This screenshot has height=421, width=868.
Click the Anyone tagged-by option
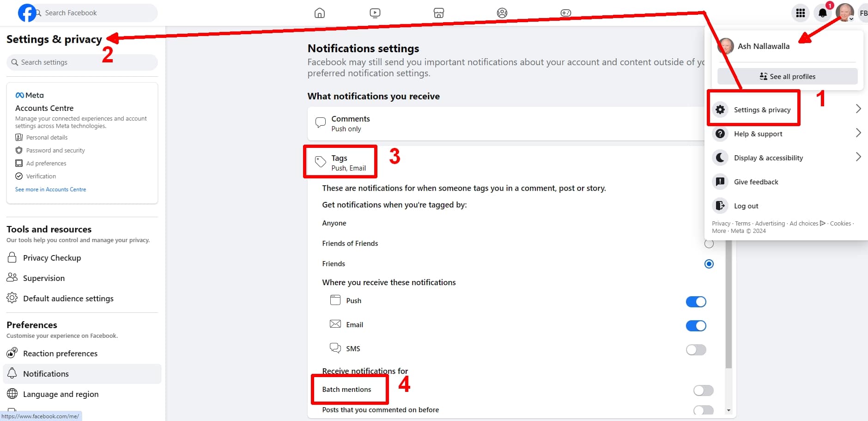pos(334,223)
